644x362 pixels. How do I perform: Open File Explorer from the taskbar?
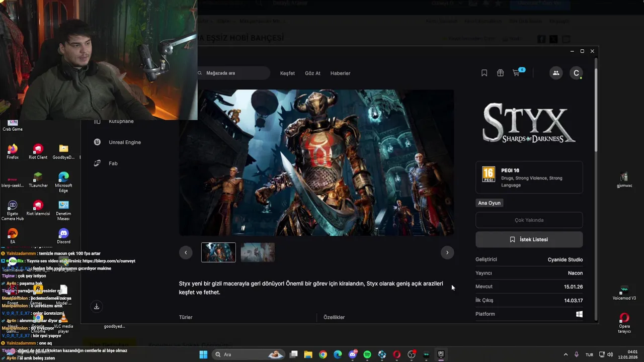tap(308, 354)
